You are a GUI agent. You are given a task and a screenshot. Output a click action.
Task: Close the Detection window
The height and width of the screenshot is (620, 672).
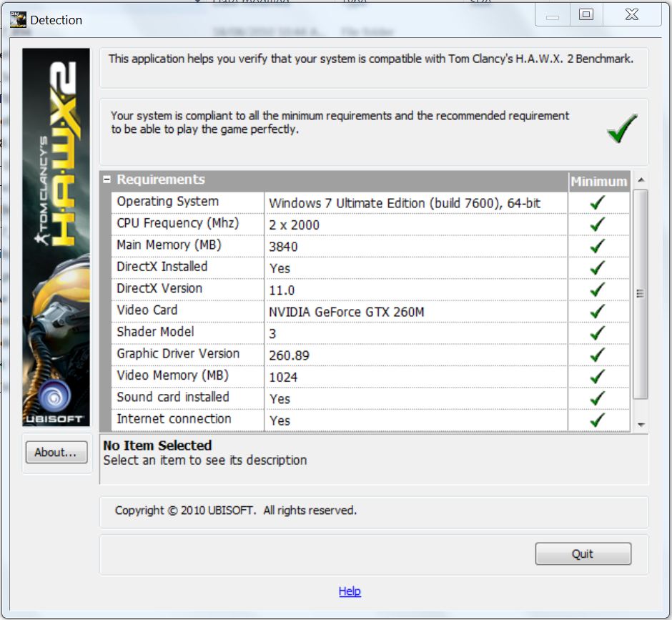pyautogui.click(x=632, y=15)
